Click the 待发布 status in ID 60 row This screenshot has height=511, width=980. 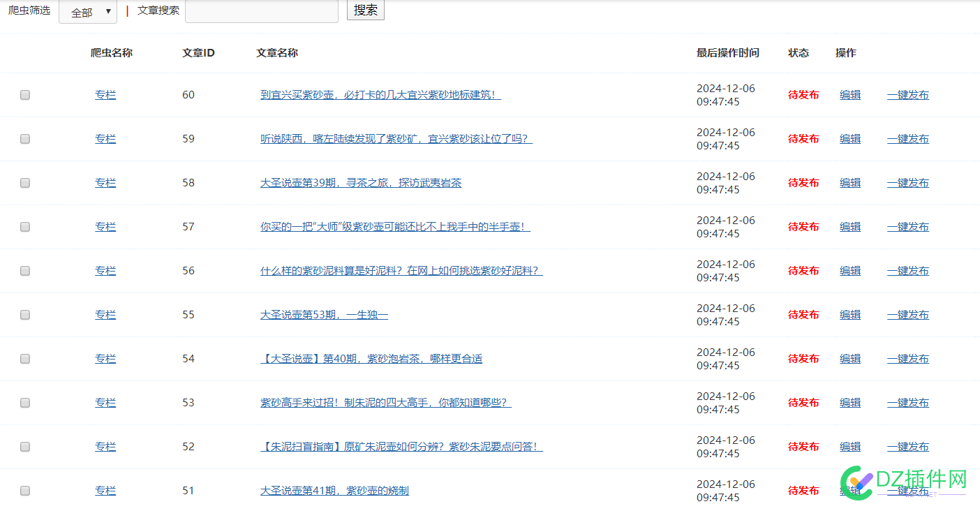[803, 95]
